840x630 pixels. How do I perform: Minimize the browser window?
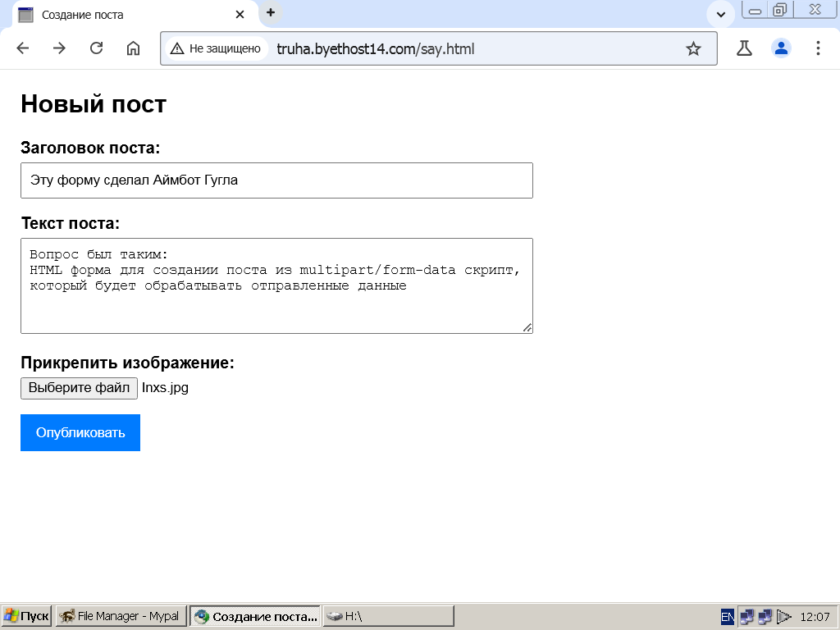click(755, 11)
